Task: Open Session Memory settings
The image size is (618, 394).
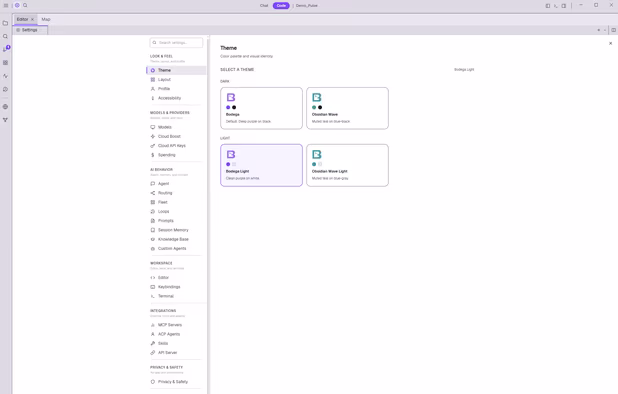Action: [176, 230]
